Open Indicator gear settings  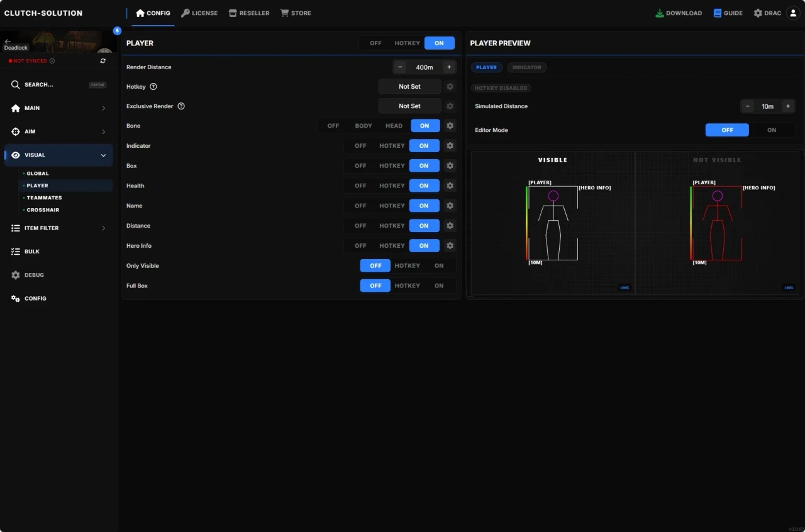pos(450,145)
